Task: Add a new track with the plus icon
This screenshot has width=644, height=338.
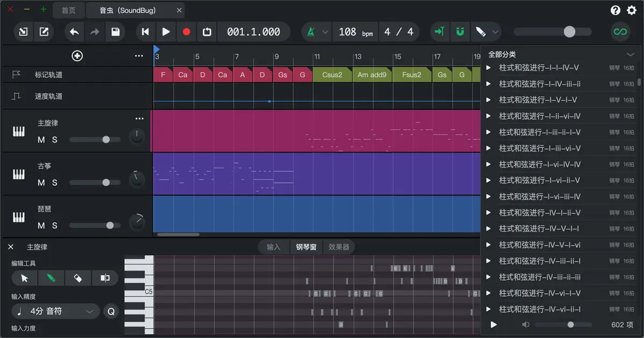Action: pos(77,56)
